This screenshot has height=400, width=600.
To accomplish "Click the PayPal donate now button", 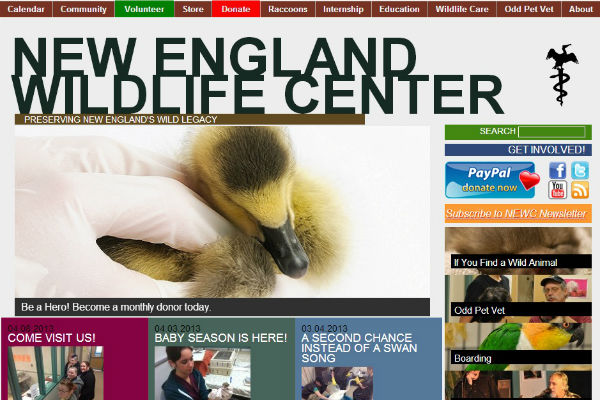I will (492, 180).
